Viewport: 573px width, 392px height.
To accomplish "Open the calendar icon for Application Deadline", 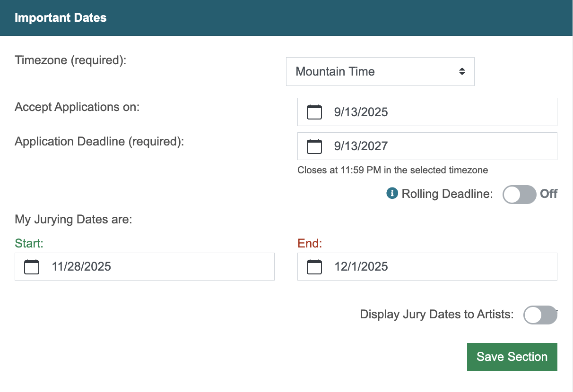I will [x=314, y=146].
